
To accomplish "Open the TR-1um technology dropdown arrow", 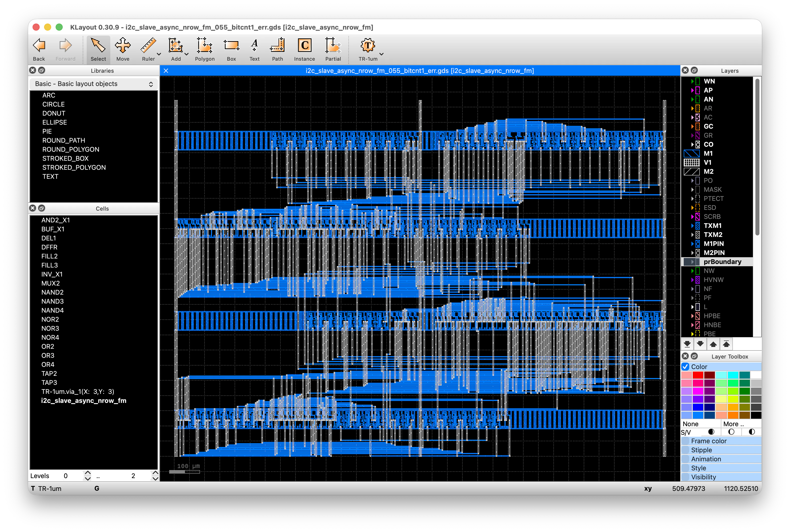I will (x=381, y=54).
